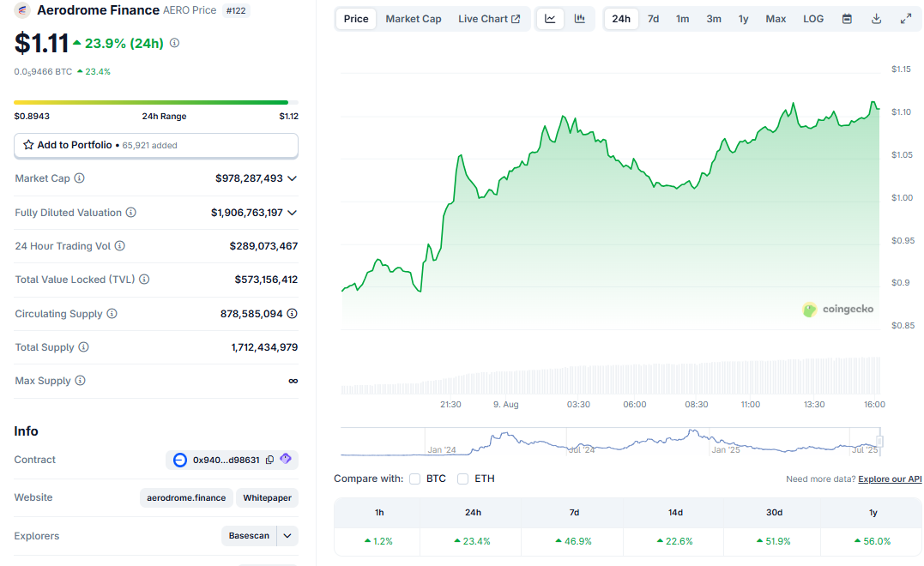Select 1m time range
Screen dimensions: 924x566
click(682, 19)
